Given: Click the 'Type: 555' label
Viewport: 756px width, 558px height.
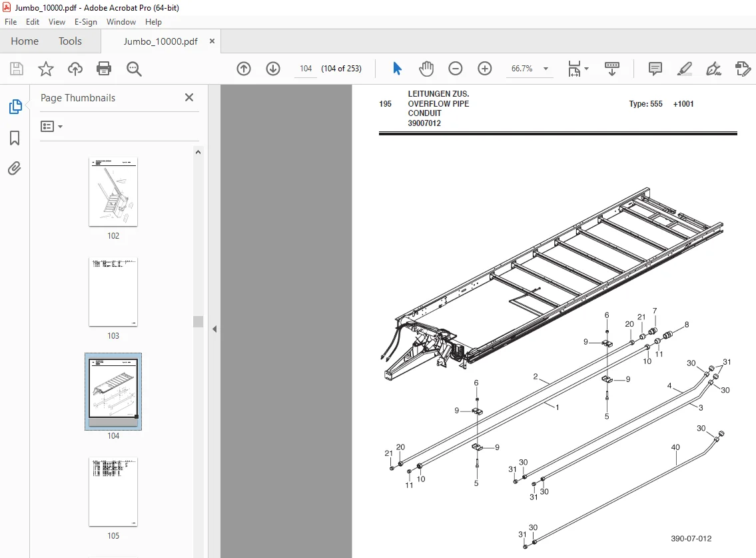Looking at the screenshot, I should [x=645, y=104].
